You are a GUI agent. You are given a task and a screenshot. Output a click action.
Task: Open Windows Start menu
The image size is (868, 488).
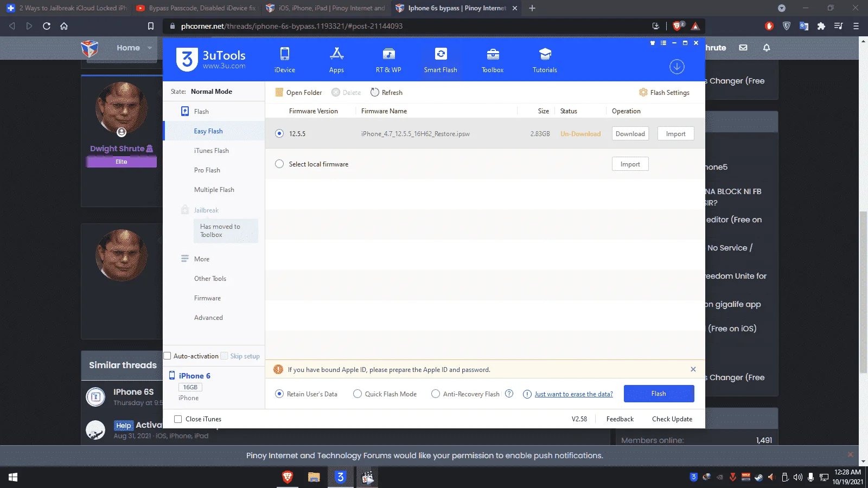tap(13, 477)
